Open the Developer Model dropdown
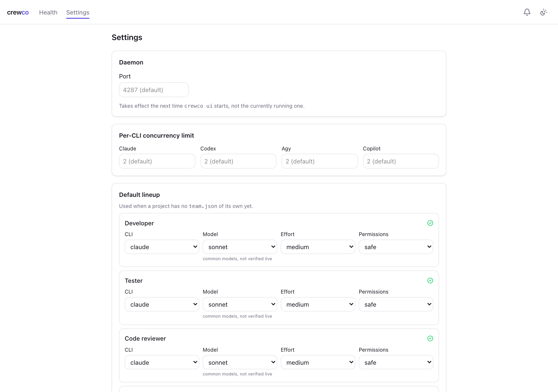 coord(240,247)
